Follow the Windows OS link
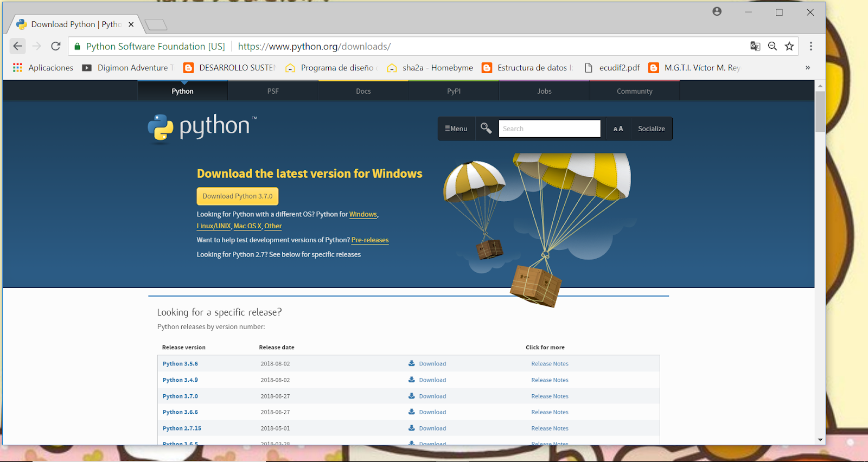Image resolution: width=868 pixels, height=462 pixels. tap(363, 214)
